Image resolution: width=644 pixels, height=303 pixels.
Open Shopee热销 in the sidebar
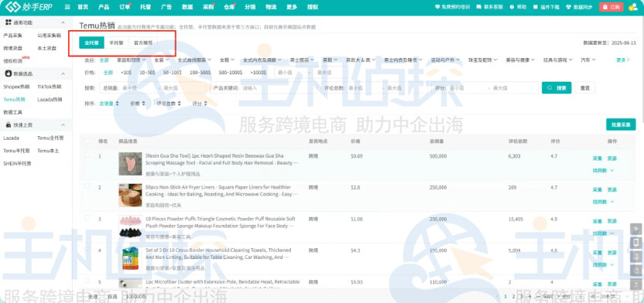pos(16,87)
